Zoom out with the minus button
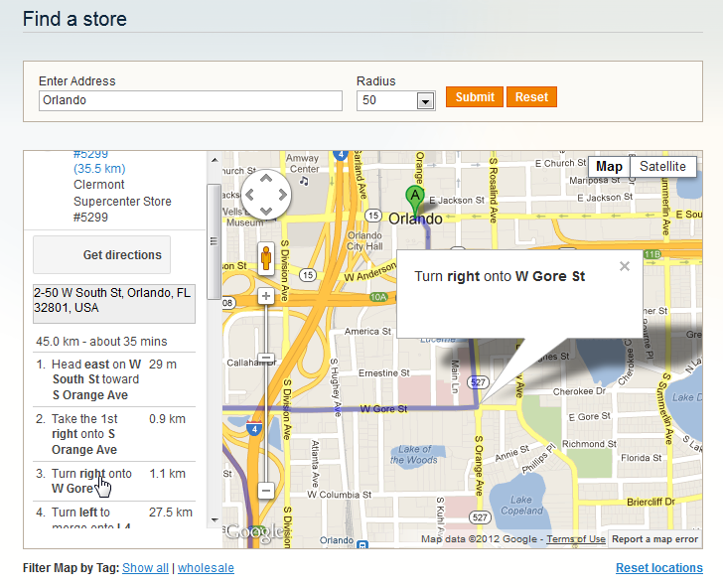This screenshot has width=723, height=588. (266, 490)
